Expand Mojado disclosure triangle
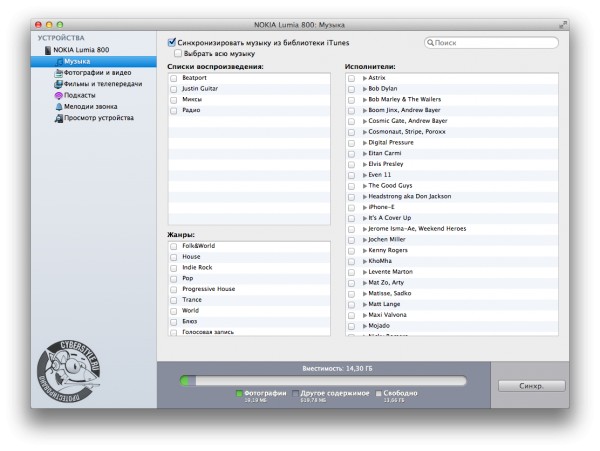Image resolution: width=600 pixels, height=451 pixels. pyautogui.click(x=365, y=326)
